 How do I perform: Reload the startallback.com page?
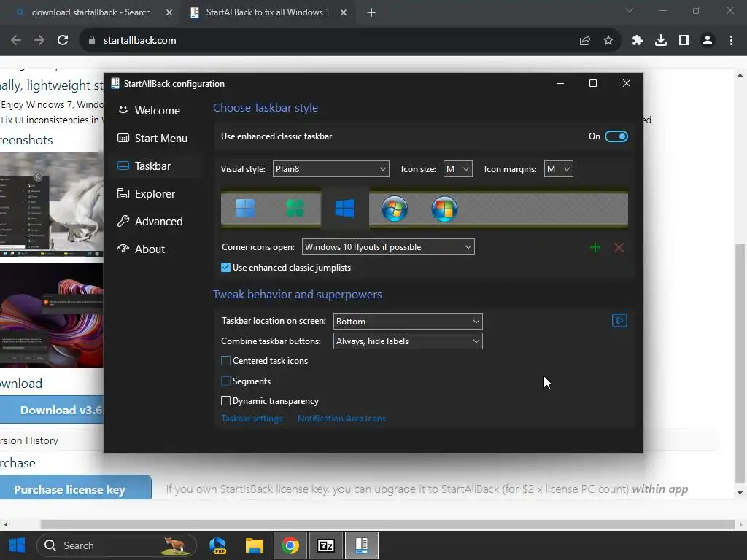[x=63, y=41]
